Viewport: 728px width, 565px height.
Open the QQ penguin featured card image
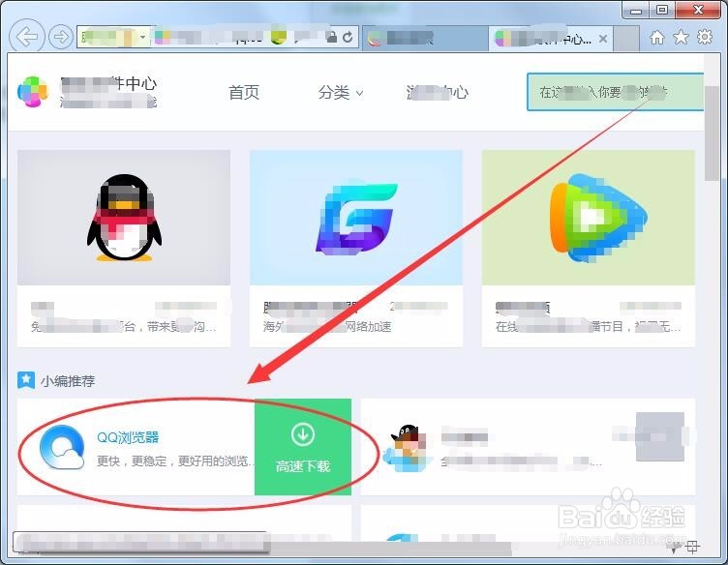(124, 217)
